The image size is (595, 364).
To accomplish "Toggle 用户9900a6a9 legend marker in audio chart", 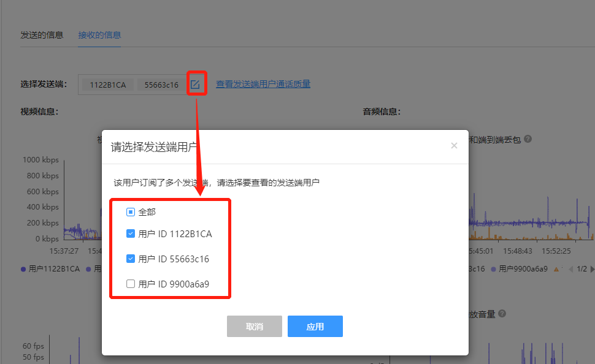I will click(x=493, y=269).
